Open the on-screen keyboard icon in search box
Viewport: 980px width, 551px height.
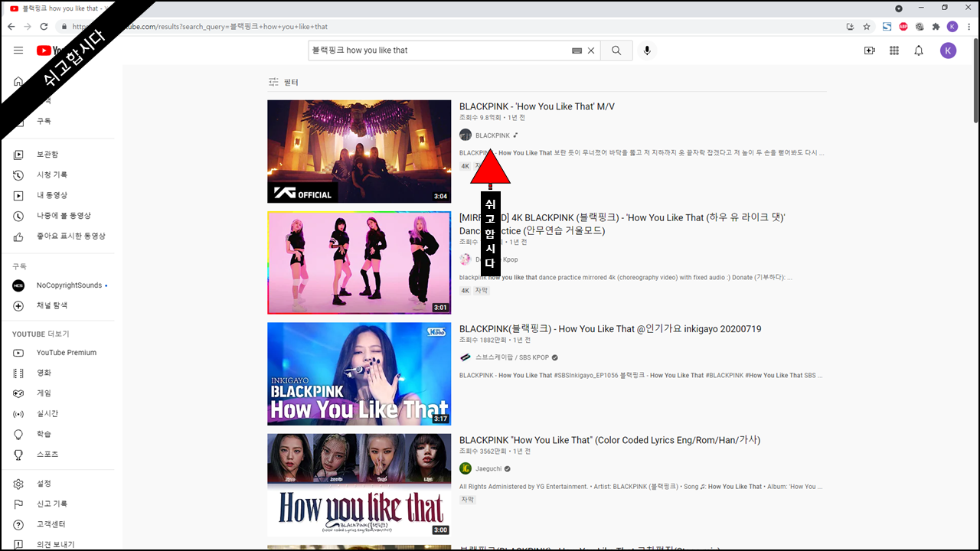click(x=577, y=51)
